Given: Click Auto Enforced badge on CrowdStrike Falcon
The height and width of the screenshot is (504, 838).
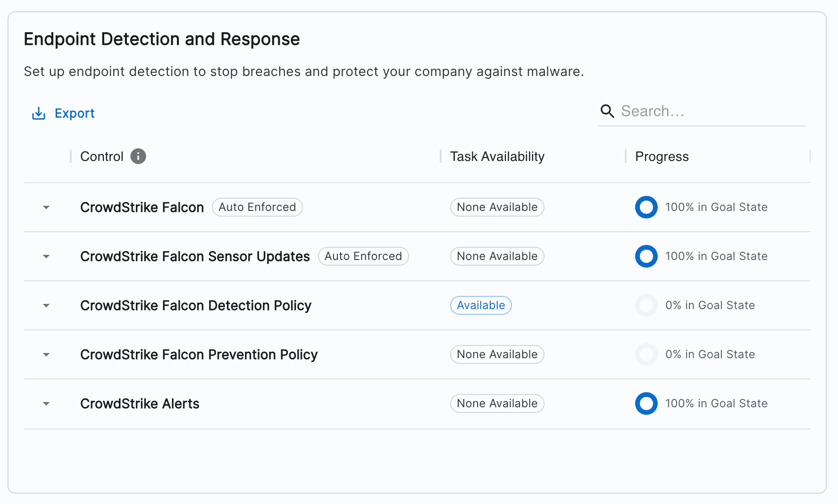Looking at the screenshot, I should [x=257, y=207].
